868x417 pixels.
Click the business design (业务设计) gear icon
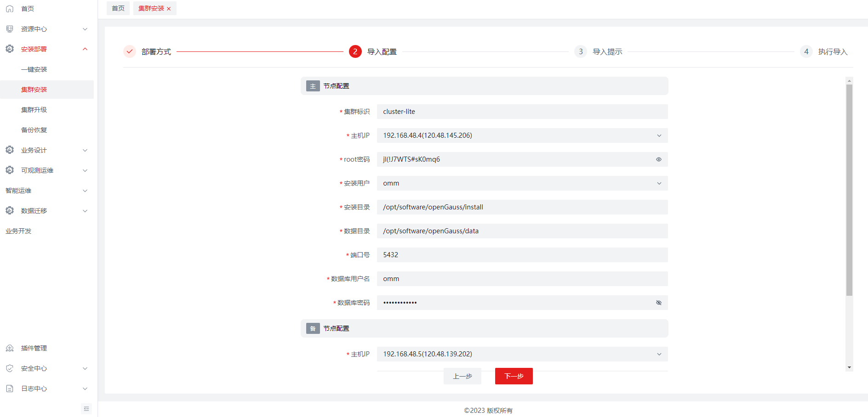pyautogui.click(x=10, y=150)
